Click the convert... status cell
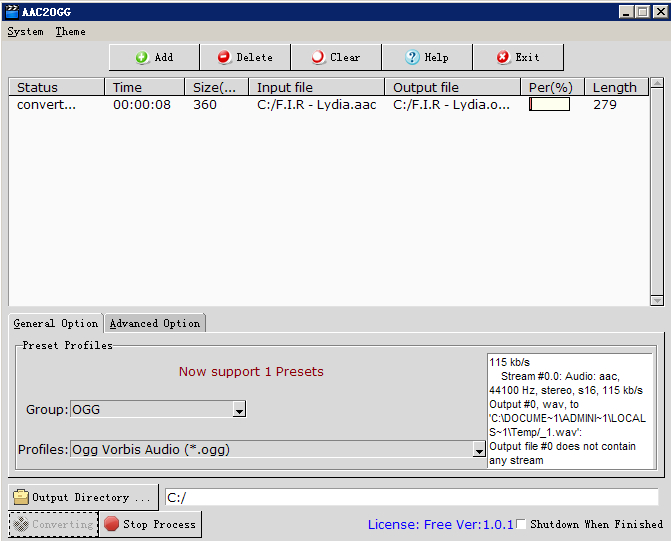Image resolution: width=671 pixels, height=541 pixels. pos(46,104)
